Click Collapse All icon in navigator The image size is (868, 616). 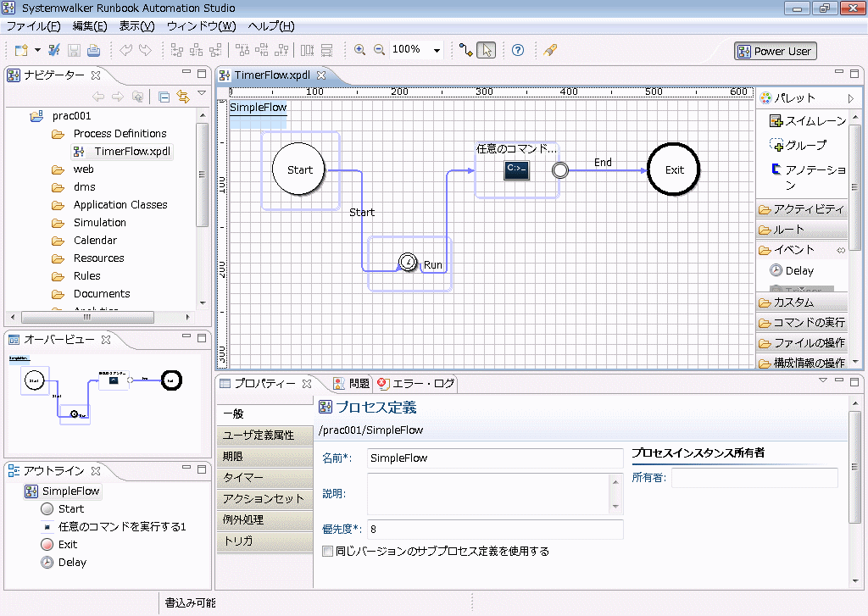164,97
